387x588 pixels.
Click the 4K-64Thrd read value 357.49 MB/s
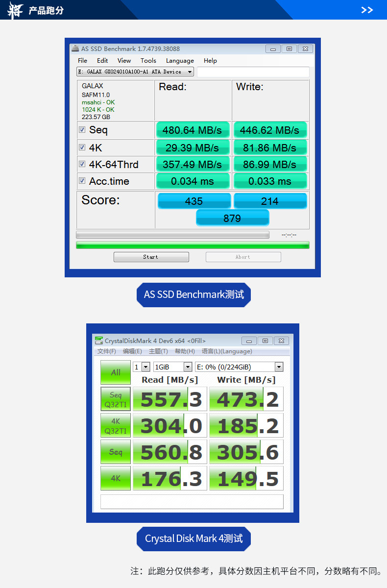193,164
